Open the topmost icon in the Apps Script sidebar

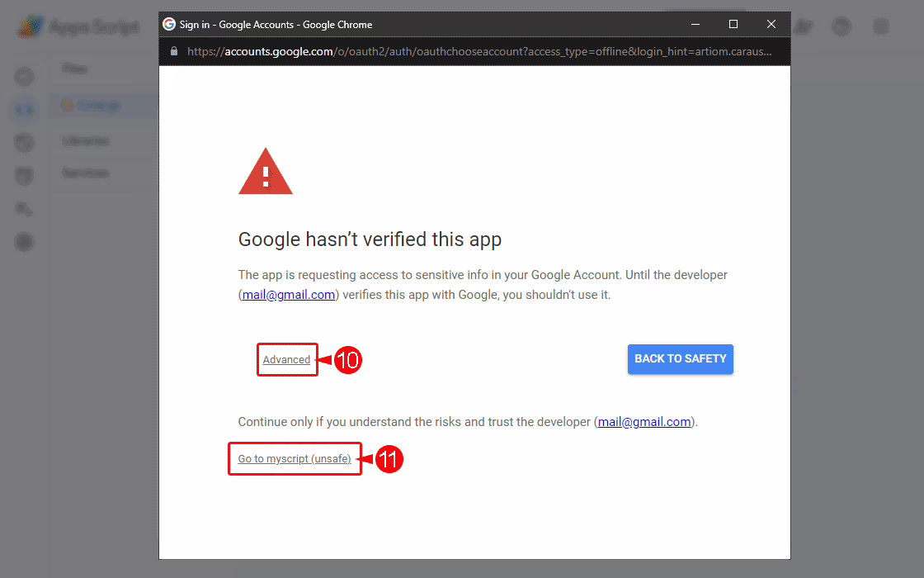click(x=25, y=77)
